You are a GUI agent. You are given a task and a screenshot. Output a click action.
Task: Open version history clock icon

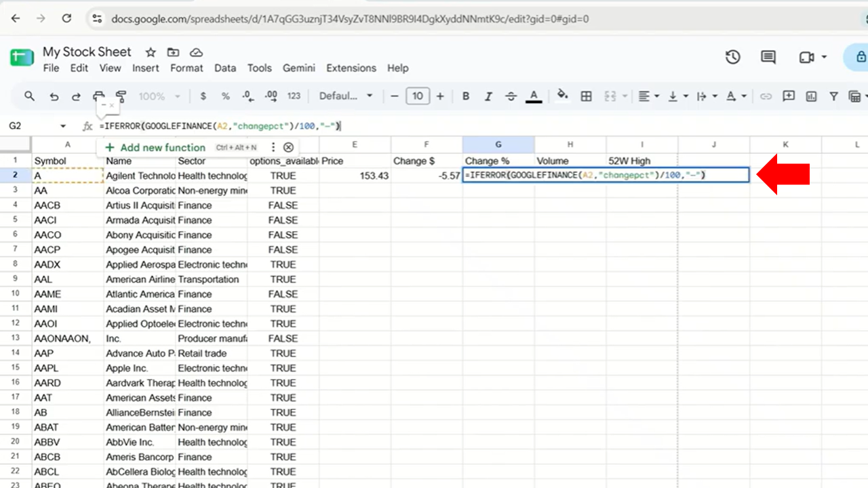click(x=732, y=58)
